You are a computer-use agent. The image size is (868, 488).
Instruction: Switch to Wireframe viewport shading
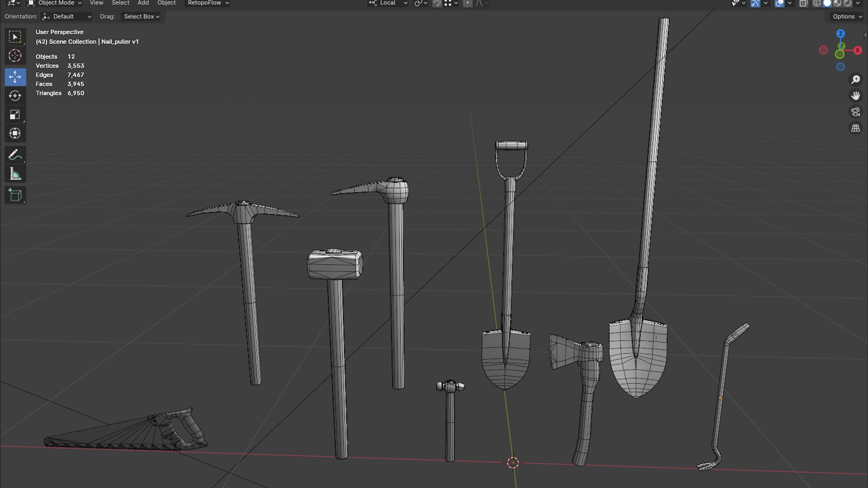pyautogui.click(x=817, y=3)
